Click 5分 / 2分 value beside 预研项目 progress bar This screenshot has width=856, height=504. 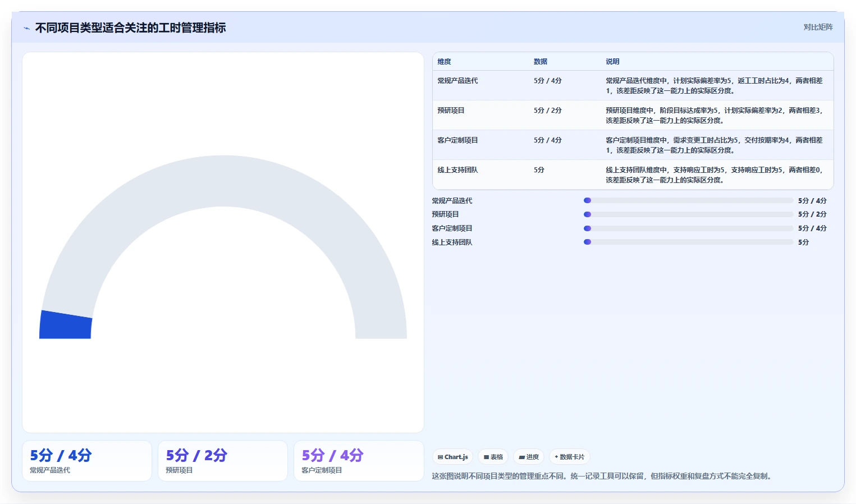coord(812,214)
